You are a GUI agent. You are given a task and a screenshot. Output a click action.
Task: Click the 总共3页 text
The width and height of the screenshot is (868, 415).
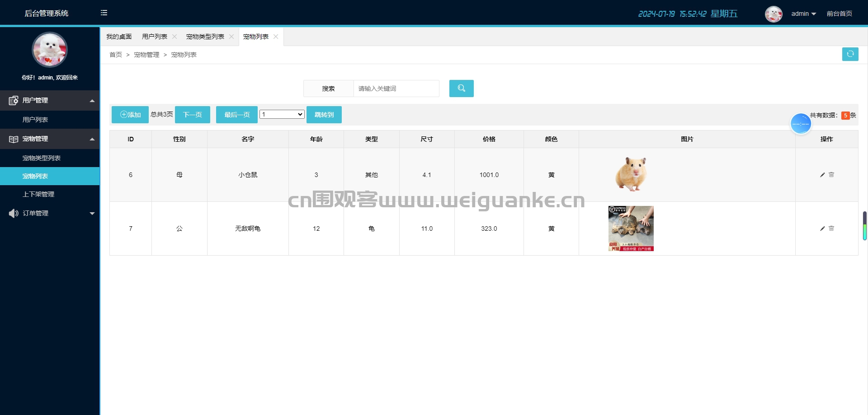click(162, 114)
